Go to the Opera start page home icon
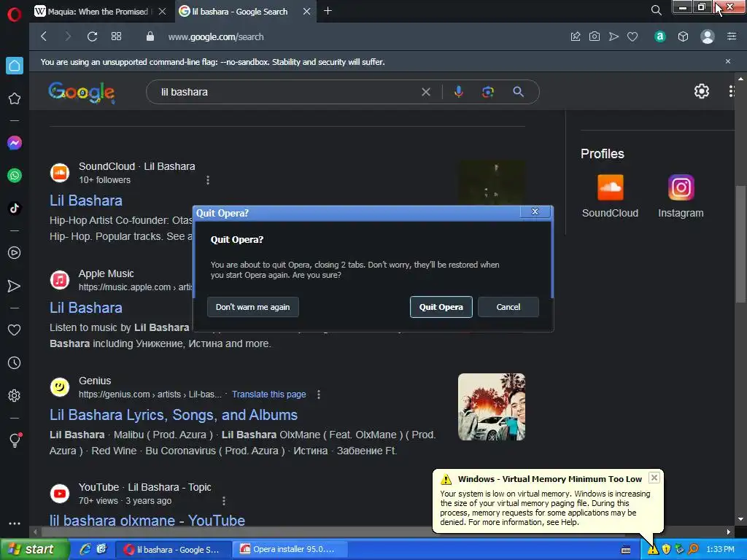Image resolution: width=747 pixels, height=560 pixels. click(x=15, y=66)
